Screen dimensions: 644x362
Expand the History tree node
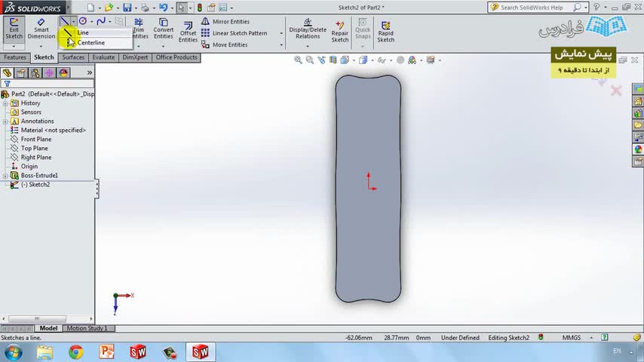(x=5, y=103)
